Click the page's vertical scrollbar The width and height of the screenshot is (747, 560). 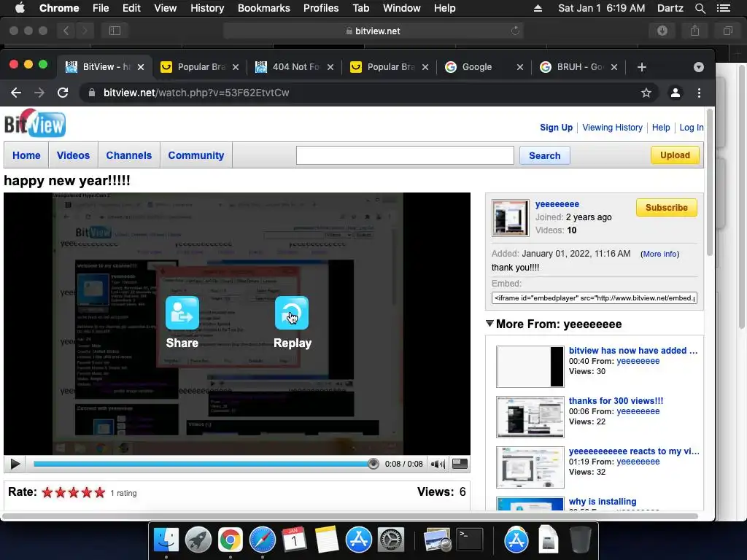click(x=709, y=183)
